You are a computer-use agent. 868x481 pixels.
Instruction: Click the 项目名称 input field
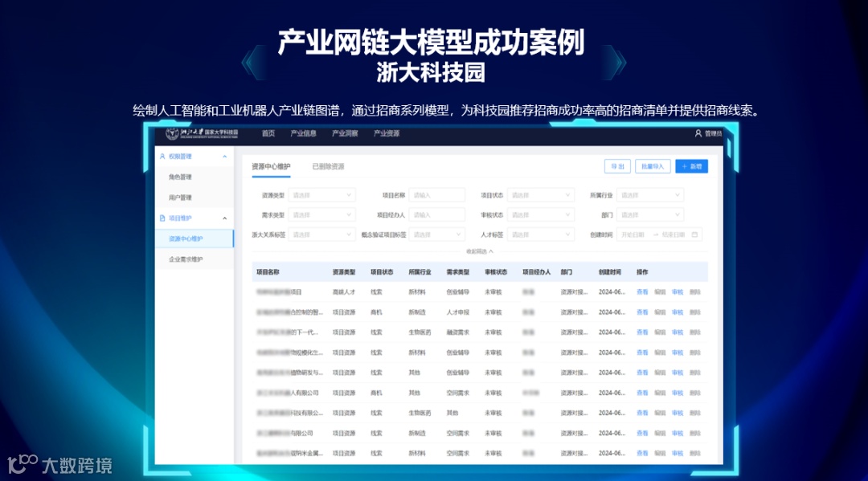[436, 195]
